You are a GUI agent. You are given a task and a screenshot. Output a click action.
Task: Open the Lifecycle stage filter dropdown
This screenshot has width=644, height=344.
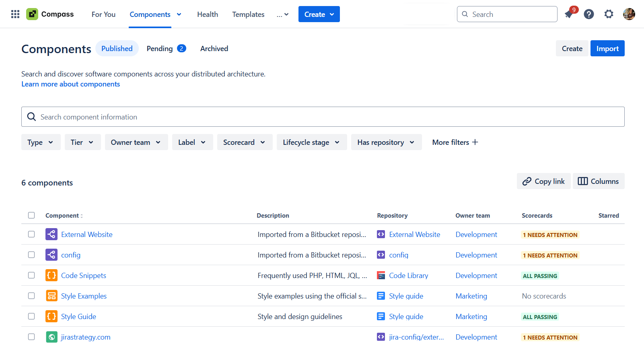(x=312, y=142)
